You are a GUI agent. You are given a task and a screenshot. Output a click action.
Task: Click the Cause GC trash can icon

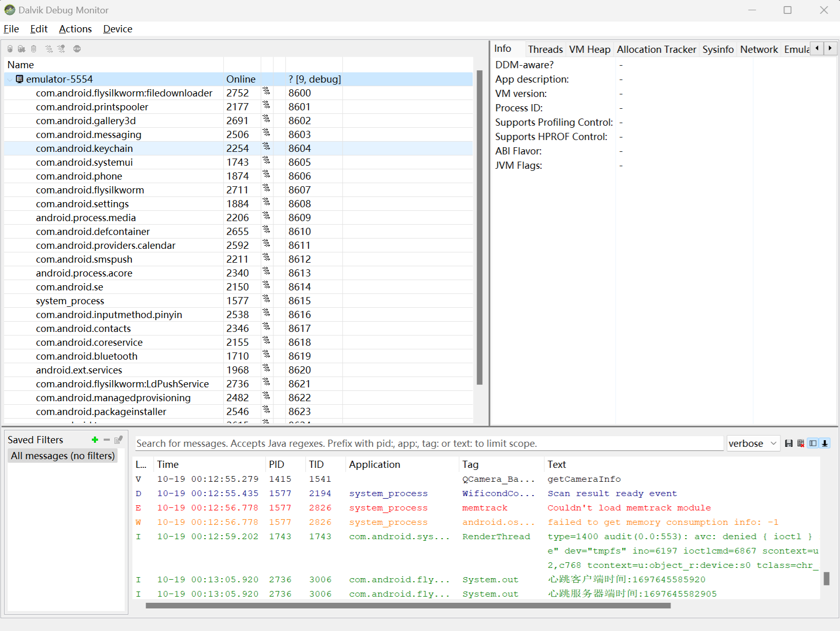[34, 49]
